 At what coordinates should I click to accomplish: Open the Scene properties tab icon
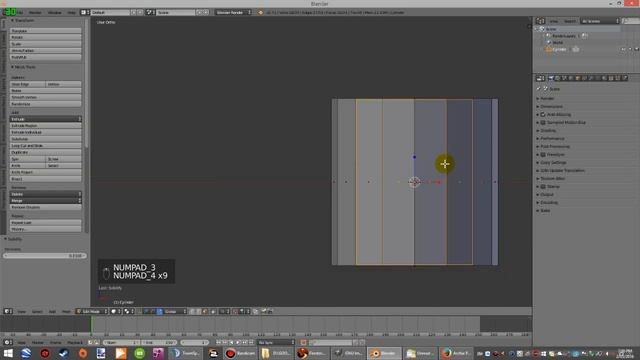coord(563,78)
